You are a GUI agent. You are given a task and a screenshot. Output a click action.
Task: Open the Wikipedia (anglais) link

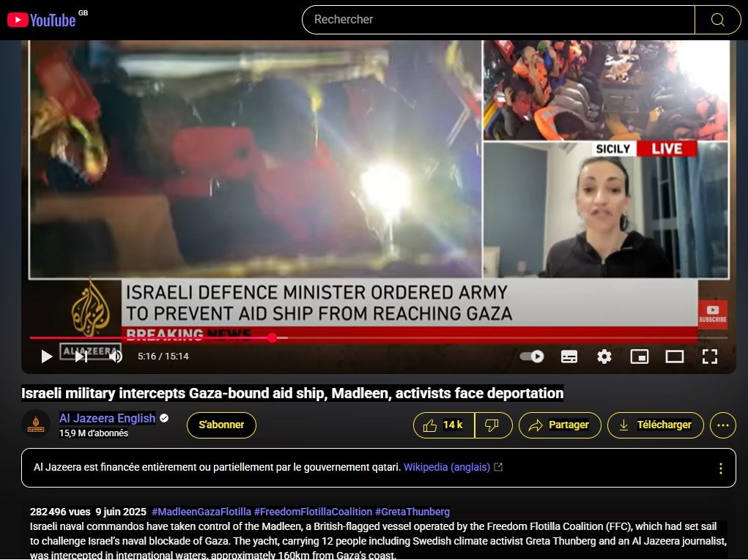pos(446,467)
